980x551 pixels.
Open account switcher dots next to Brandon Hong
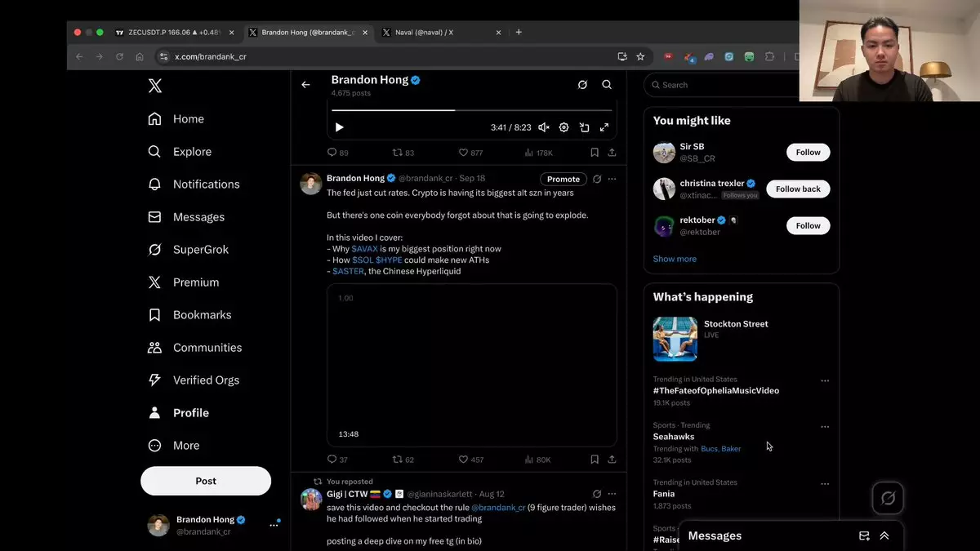pos(274,526)
